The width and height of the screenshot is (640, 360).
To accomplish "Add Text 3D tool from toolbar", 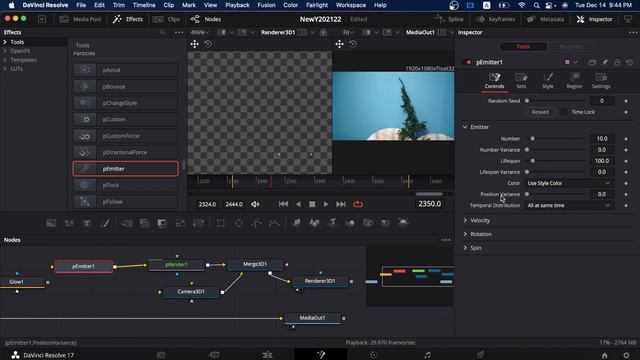I will pos(333,222).
